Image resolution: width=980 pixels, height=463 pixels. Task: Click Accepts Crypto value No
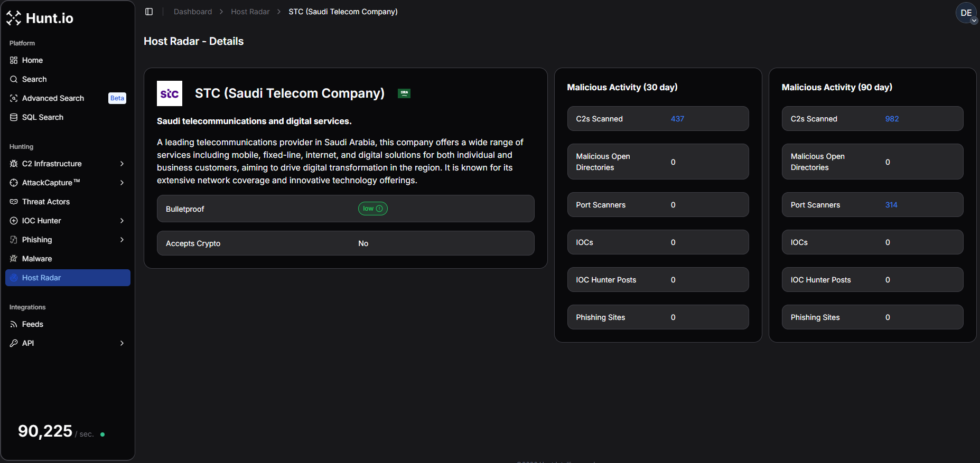[x=363, y=243]
